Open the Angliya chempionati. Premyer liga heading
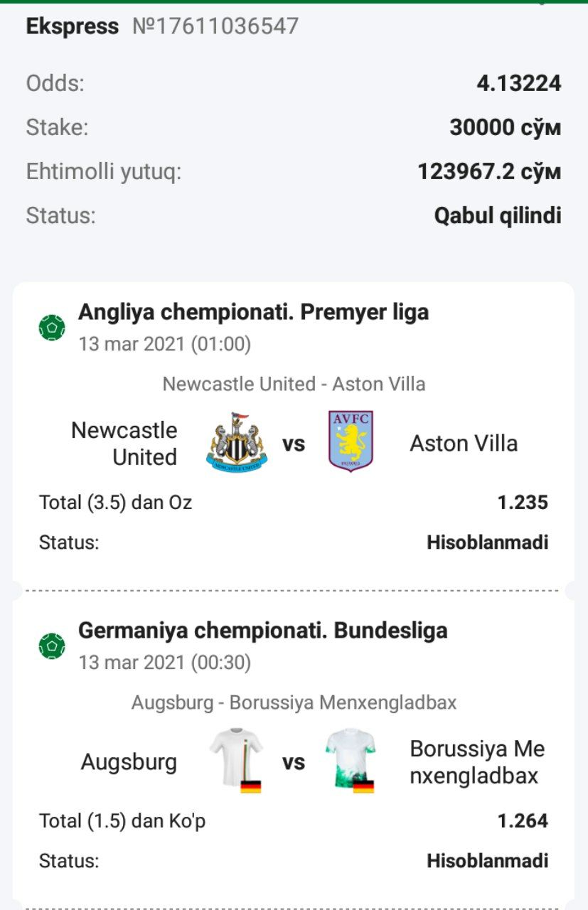The width and height of the screenshot is (588, 910). pyautogui.click(x=253, y=311)
